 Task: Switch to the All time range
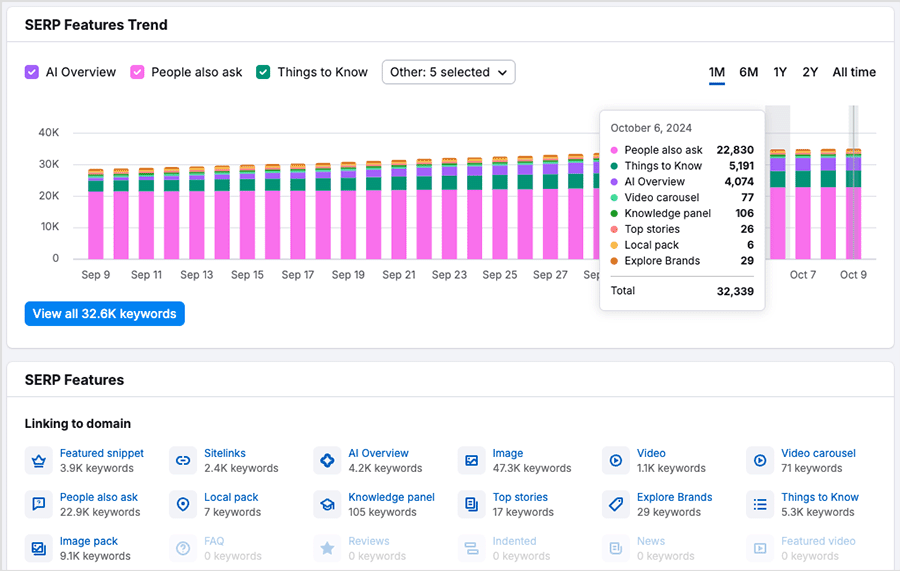tap(854, 72)
